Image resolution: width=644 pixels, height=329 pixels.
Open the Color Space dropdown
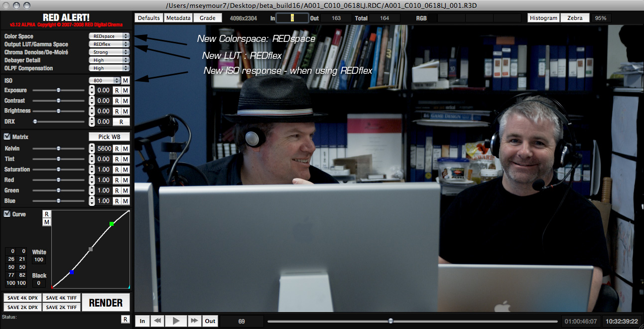(109, 36)
